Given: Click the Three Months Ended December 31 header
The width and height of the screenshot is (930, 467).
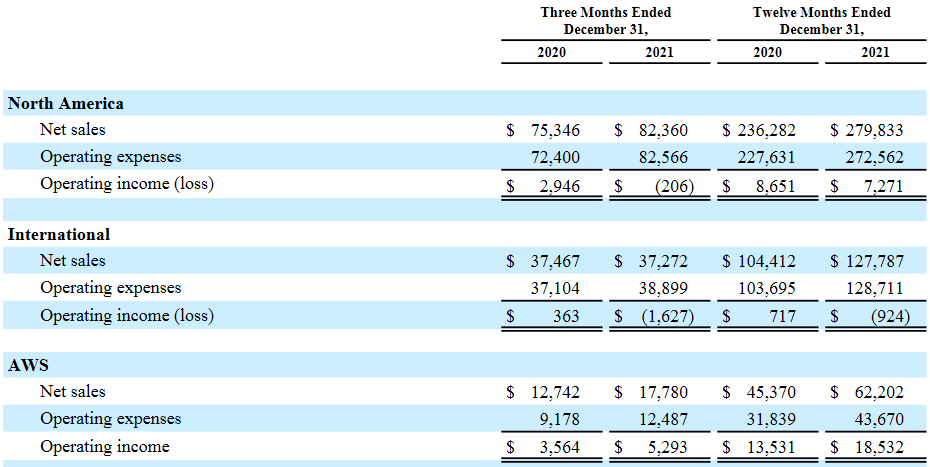Looking at the screenshot, I should click(x=606, y=21).
